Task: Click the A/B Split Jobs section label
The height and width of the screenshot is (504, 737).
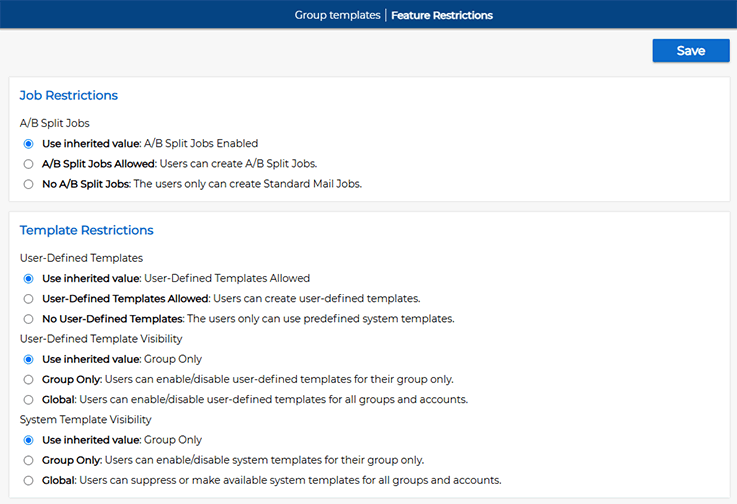Action: pyautogui.click(x=55, y=123)
